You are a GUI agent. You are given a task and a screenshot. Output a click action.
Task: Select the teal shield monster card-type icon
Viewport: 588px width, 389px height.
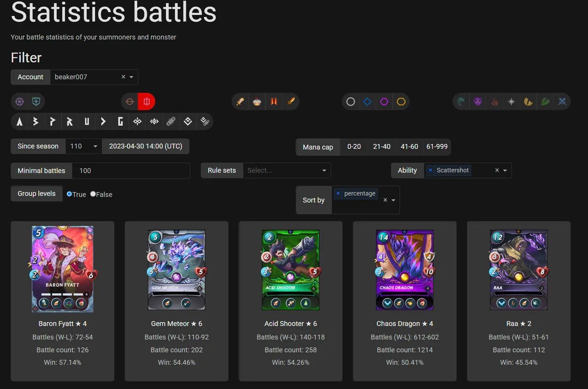click(x=36, y=102)
